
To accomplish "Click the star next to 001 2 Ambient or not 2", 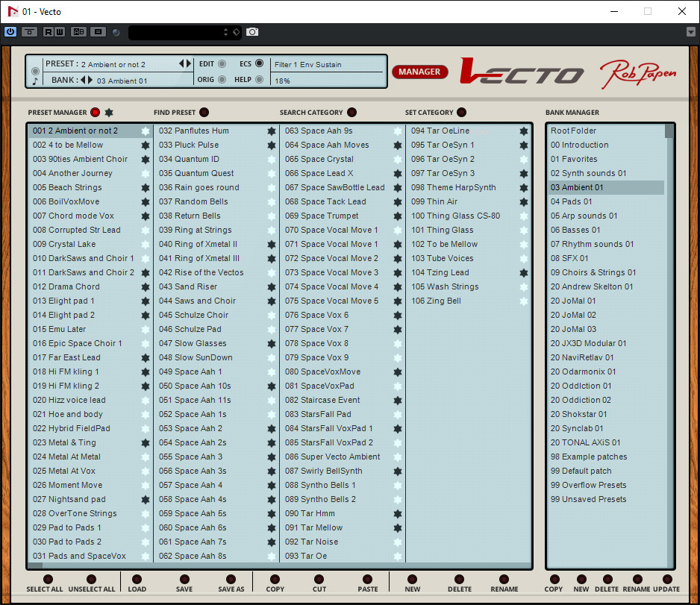I will tap(146, 131).
